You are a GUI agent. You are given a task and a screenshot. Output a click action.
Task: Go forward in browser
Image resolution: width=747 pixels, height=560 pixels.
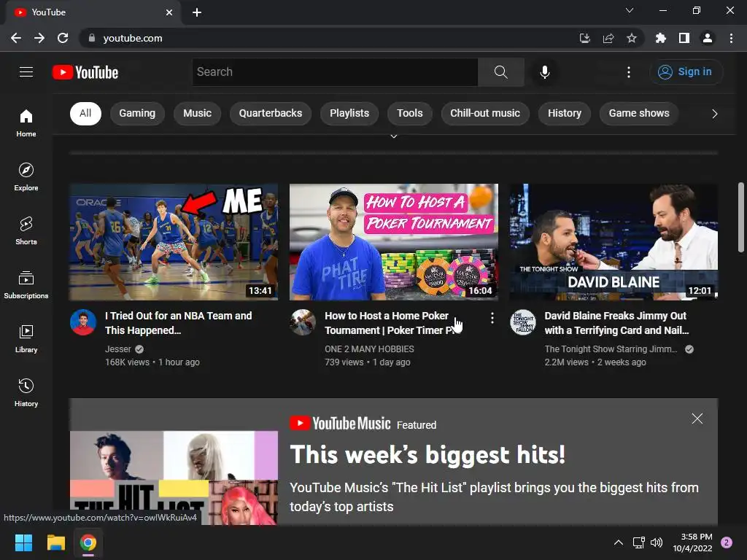tap(39, 38)
